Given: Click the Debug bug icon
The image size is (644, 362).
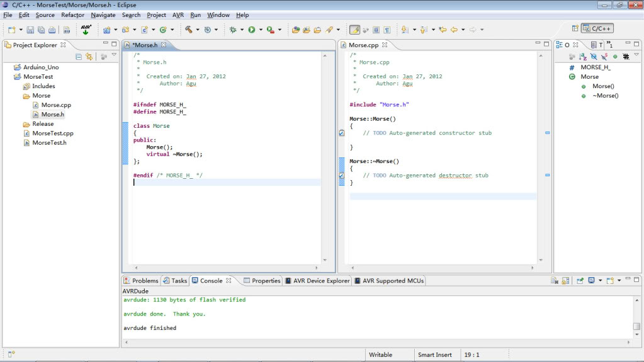Looking at the screenshot, I should click(x=233, y=30).
